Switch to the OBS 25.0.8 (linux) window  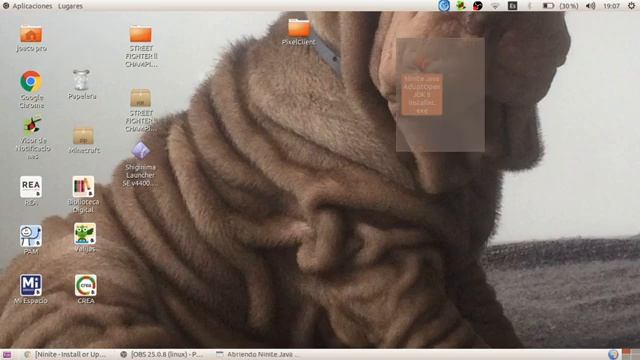[162, 355]
